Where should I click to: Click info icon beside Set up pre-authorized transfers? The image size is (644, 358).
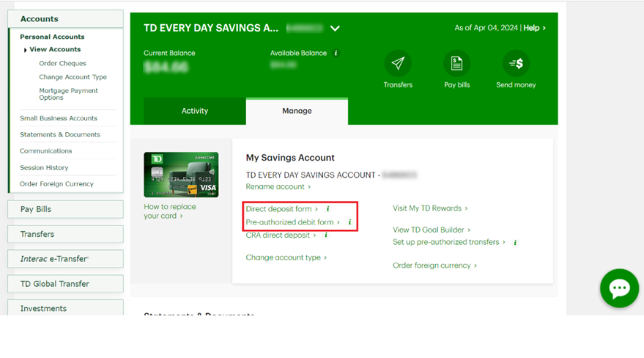[515, 243]
